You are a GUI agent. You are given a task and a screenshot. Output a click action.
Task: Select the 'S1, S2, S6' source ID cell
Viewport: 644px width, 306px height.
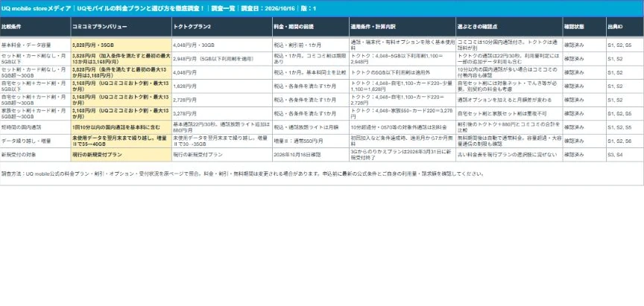(x=625, y=141)
